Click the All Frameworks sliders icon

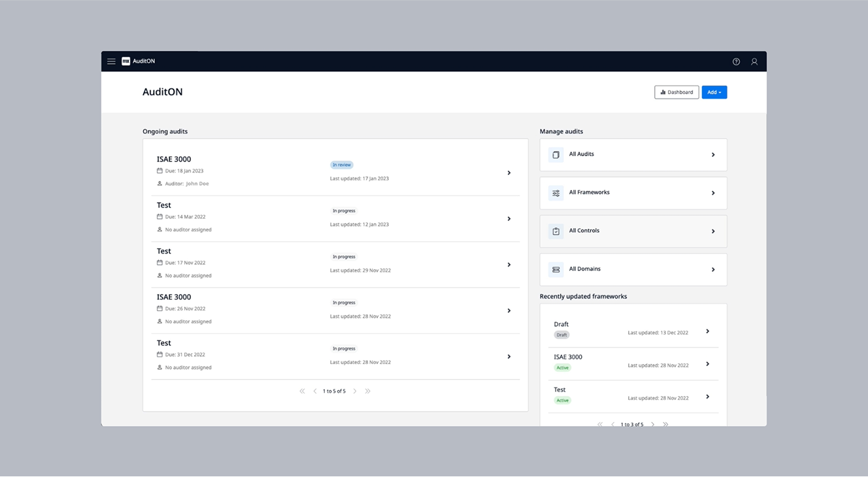pyautogui.click(x=556, y=193)
